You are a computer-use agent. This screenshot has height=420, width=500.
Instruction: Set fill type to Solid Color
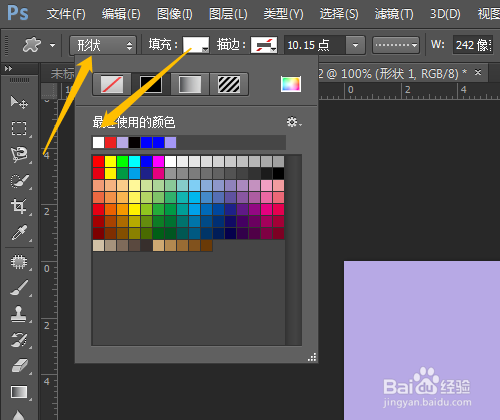click(x=151, y=84)
